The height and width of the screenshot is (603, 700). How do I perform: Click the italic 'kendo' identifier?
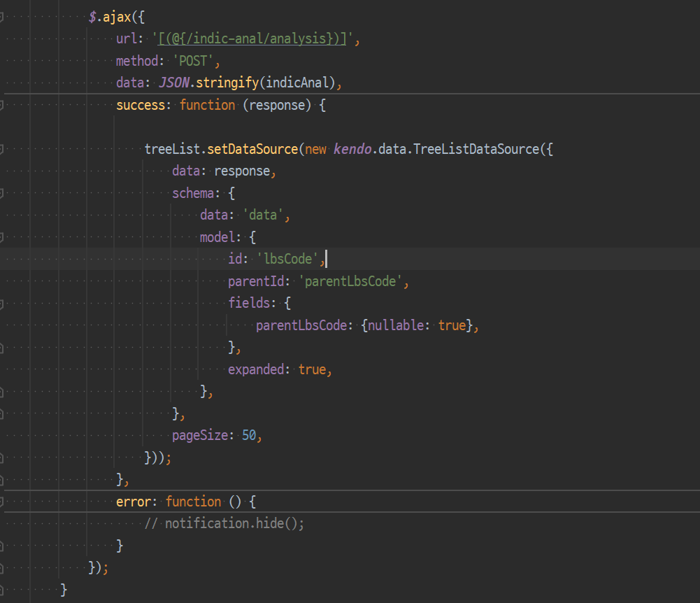(352, 149)
